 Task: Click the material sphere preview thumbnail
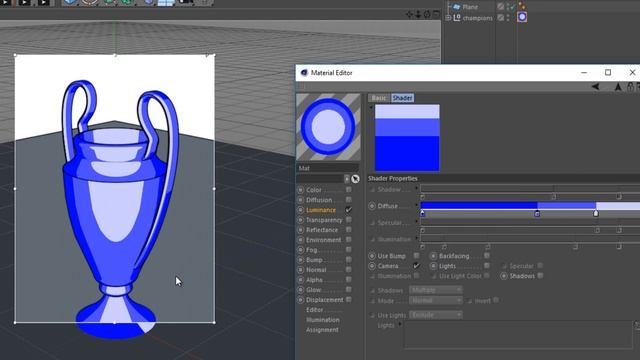(x=328, y=127)
